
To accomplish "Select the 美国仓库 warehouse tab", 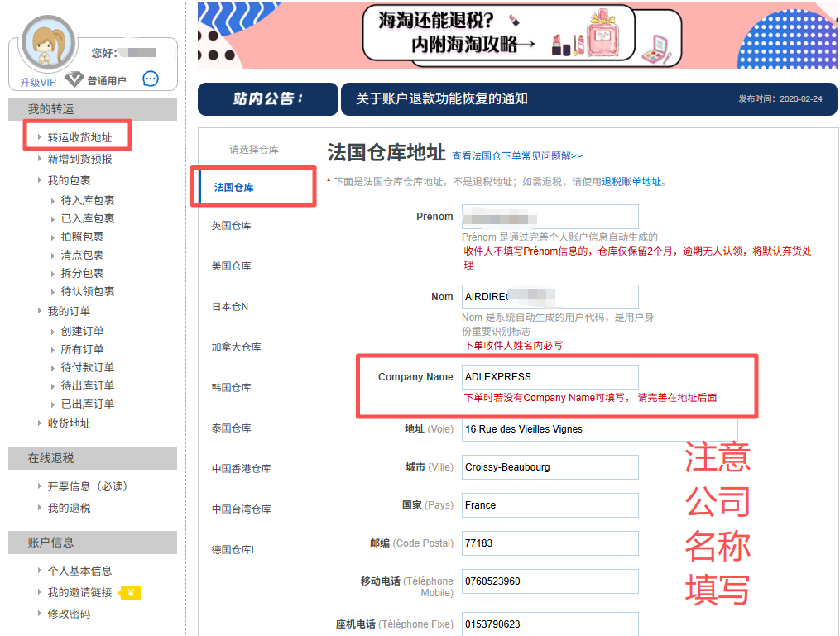I will point(231,266).
